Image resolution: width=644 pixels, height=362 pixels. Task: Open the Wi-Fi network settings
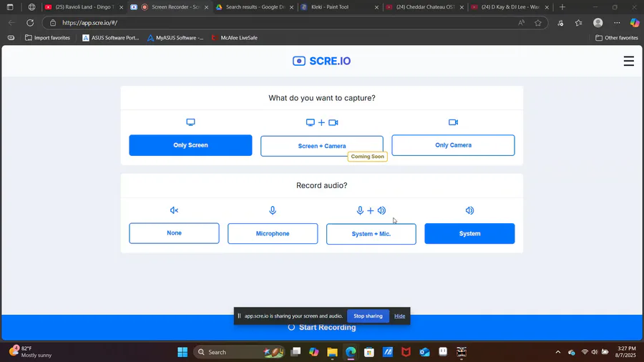point(585,352)
